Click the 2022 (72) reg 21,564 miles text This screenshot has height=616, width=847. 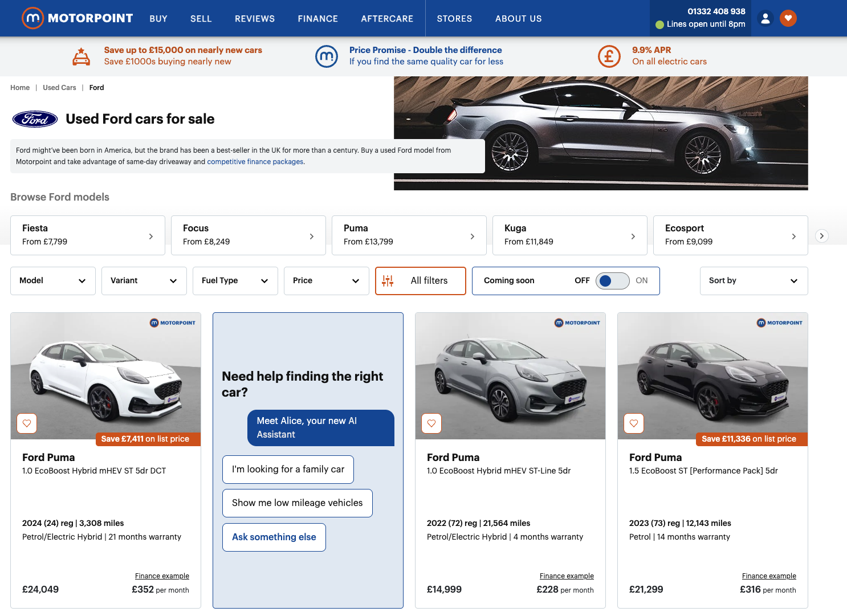(478, 523)
